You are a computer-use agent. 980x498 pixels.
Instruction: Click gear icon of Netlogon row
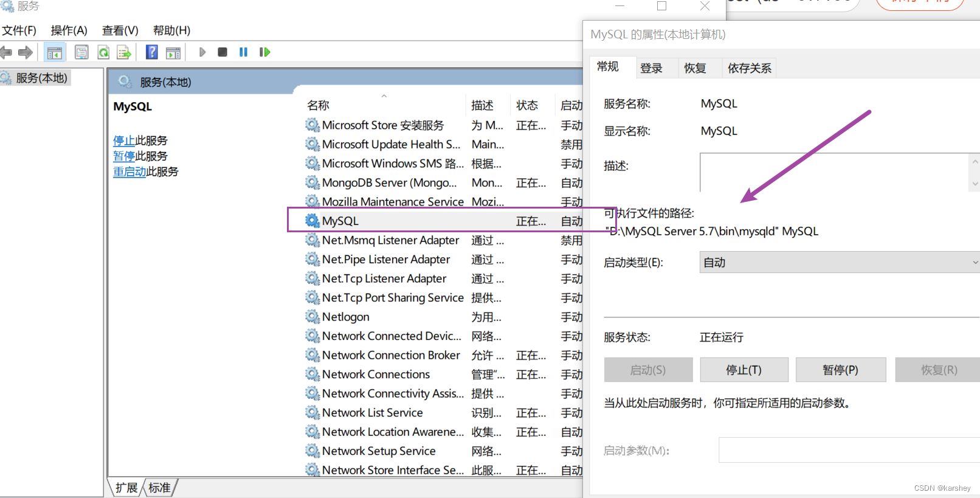pos(312,317)
